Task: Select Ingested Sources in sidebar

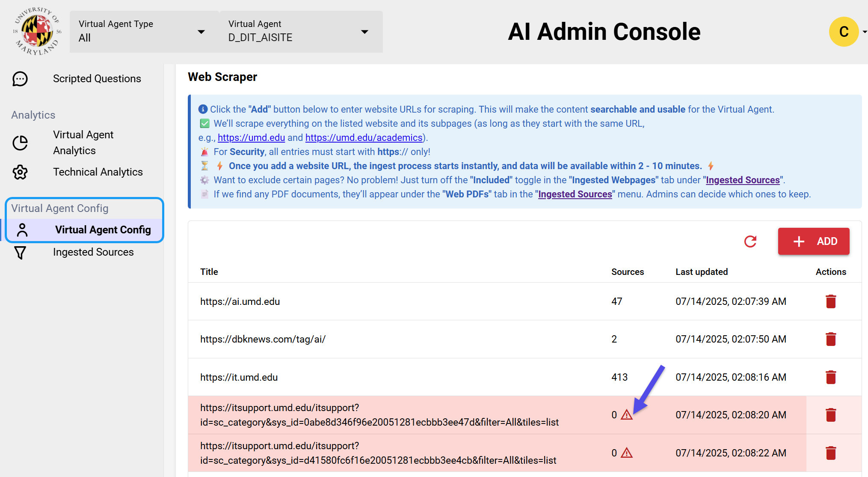Action: pyautogui.click(x=93, y=252)
